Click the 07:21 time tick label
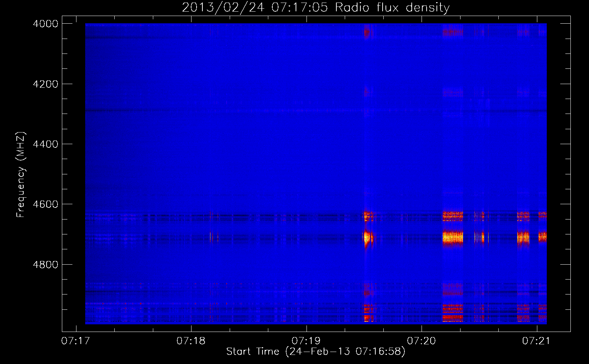The image size is (589, 364). tap(537, 341)
